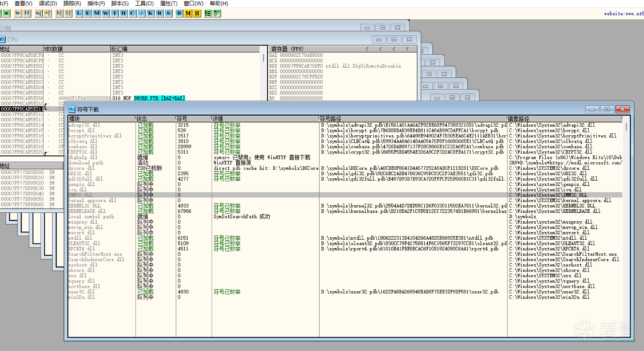Select the SearchFilterHost.exe module row
Image resolution: width=644 pixels, height=351 pixels.
(x=345, y=254)
